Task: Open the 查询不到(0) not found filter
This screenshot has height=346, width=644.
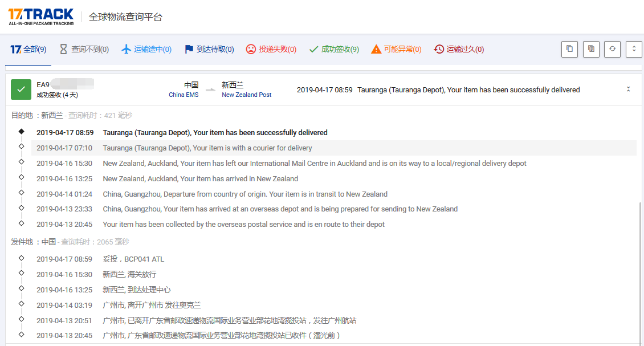Action: (84, 50)
